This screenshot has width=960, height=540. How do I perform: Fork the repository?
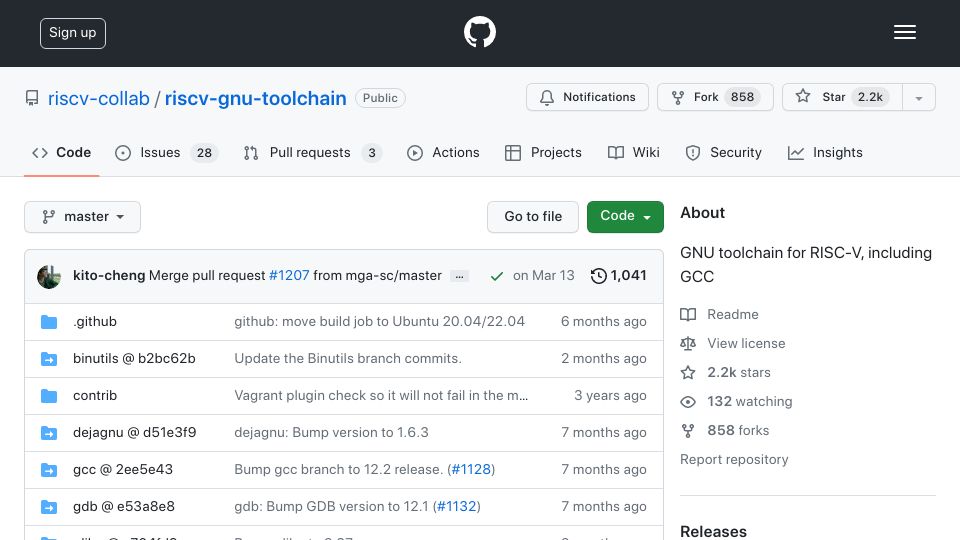[x=715, y=97]
